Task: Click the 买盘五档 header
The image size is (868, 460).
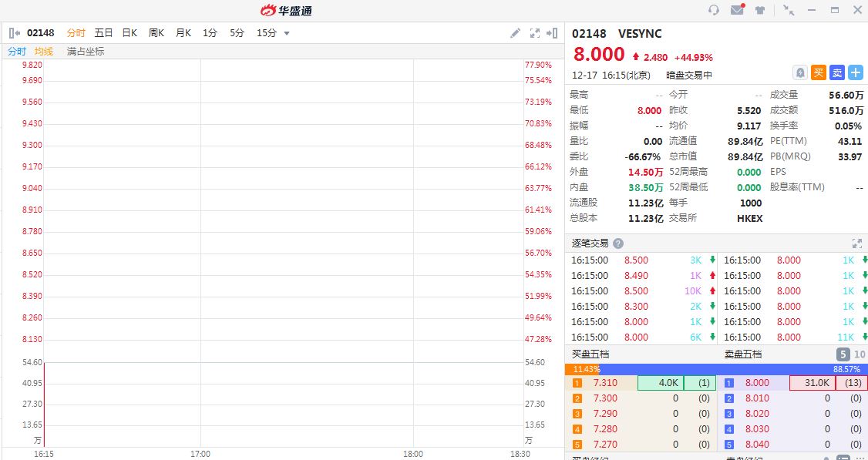Action: 590,354
